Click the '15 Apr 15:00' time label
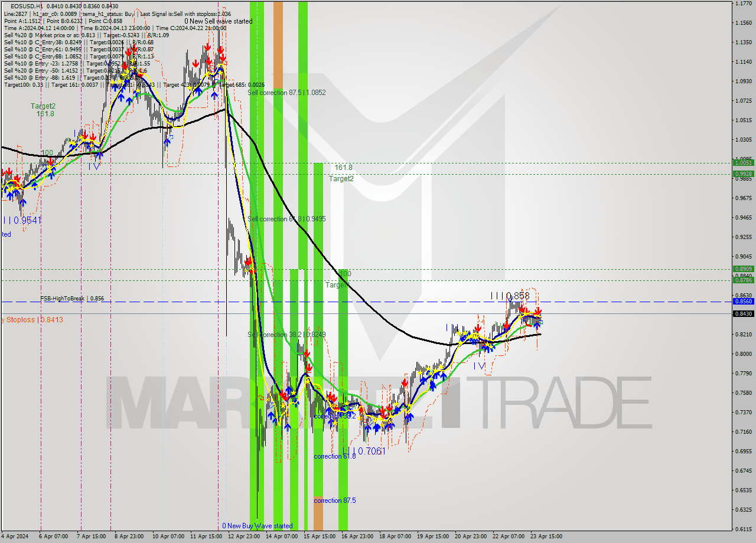 [319, 537]
